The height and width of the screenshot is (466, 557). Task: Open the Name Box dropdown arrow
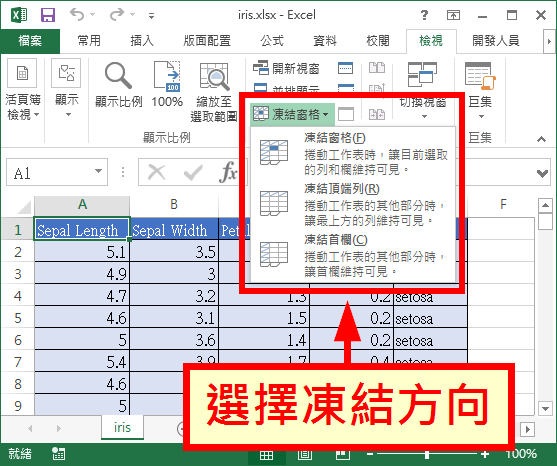(x=98, y=172)
